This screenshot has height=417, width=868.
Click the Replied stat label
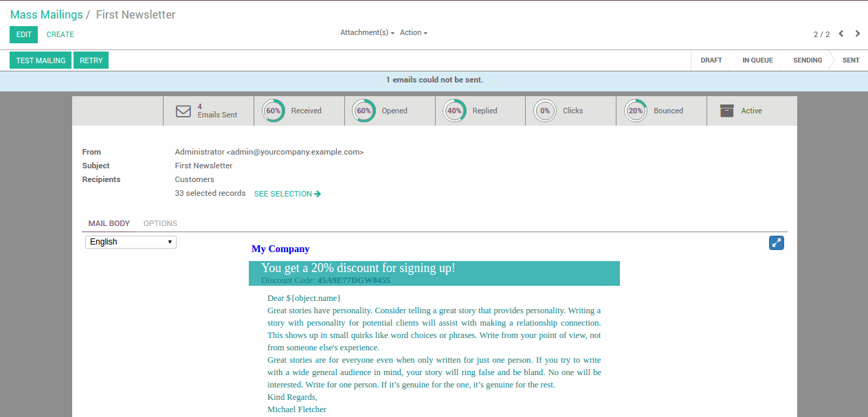pyautogui.click(x=485, y=111)
